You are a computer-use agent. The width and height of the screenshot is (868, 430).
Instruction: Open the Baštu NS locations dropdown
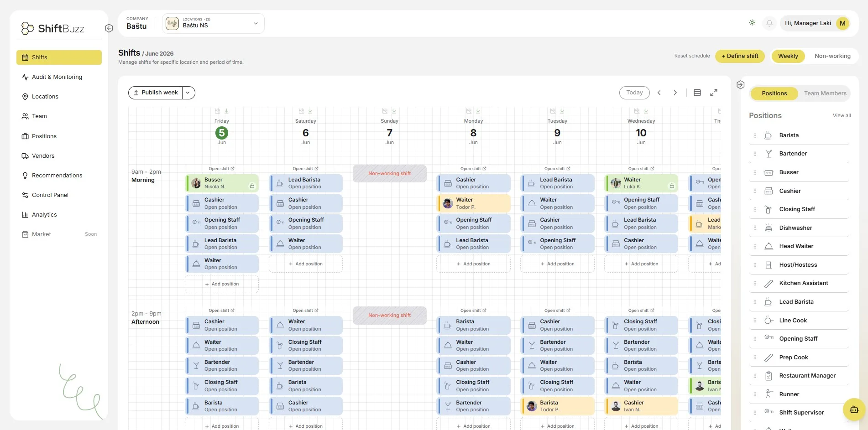(213, 23)
